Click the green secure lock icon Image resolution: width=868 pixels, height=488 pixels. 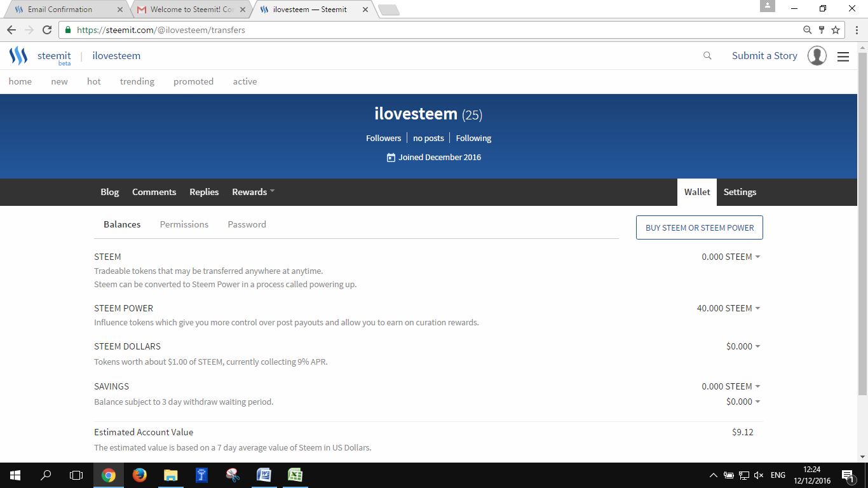(68, 30)
